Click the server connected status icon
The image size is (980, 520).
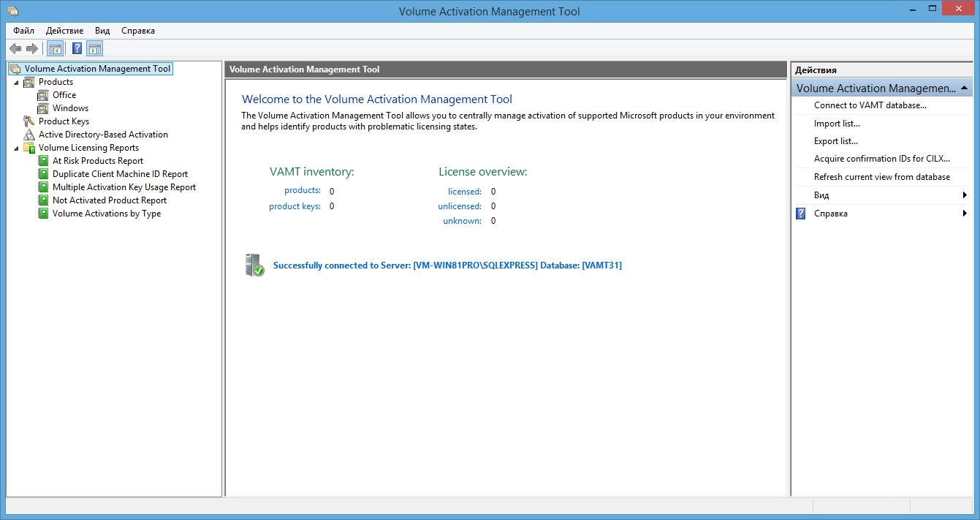point(254,265)
